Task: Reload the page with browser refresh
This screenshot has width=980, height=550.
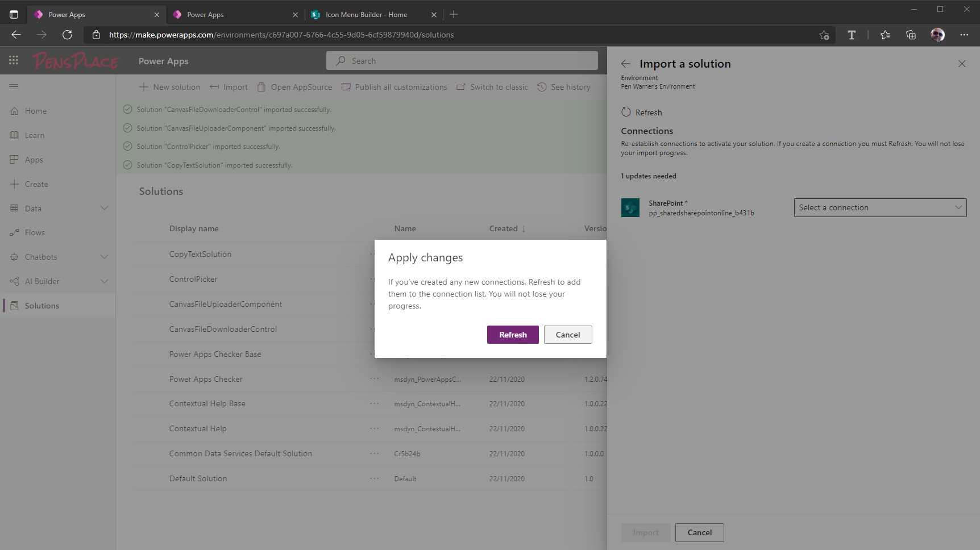Action: (67, 35)
